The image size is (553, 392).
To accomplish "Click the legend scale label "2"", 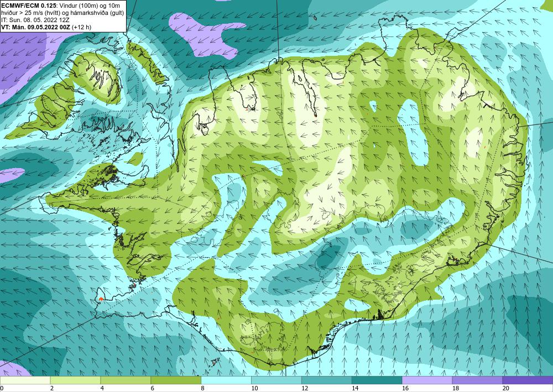I will (x=52, y=389).
